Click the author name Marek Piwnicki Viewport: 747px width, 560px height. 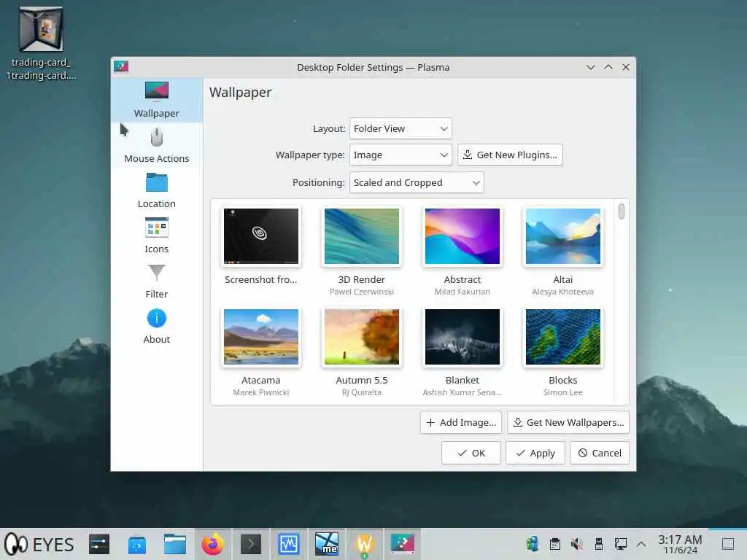pos(261,392)
